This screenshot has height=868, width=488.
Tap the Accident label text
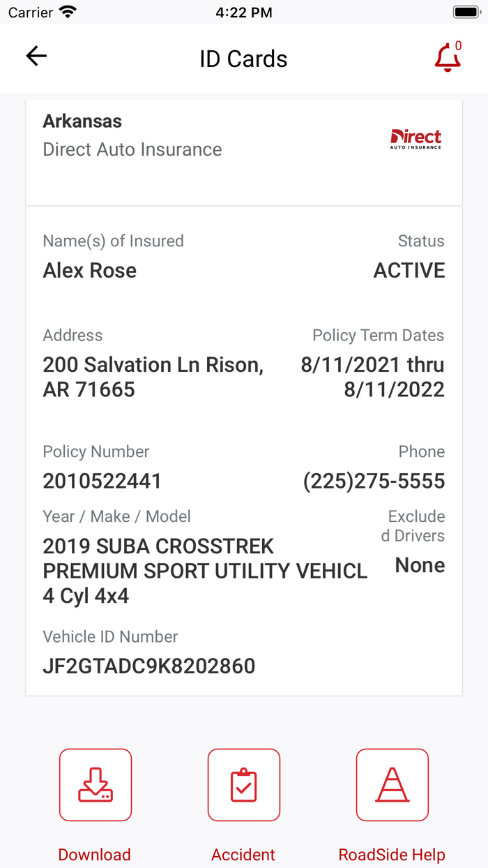click(243, 854)
